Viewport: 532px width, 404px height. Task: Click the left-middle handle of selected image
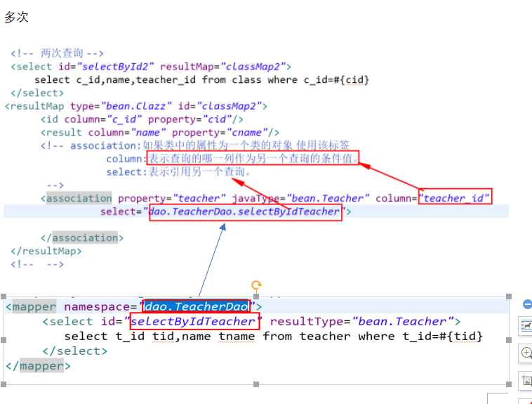[x=4, y=340]
